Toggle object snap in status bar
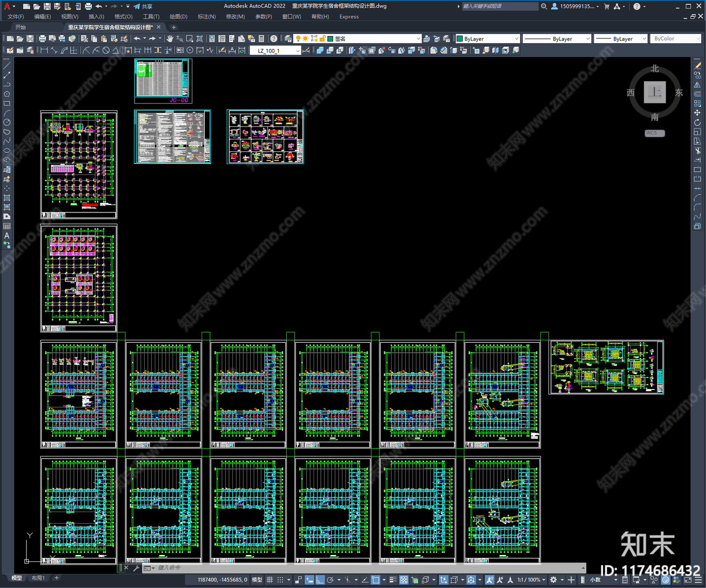The height and width of the screenshot is (588, 706). [376, 580]
